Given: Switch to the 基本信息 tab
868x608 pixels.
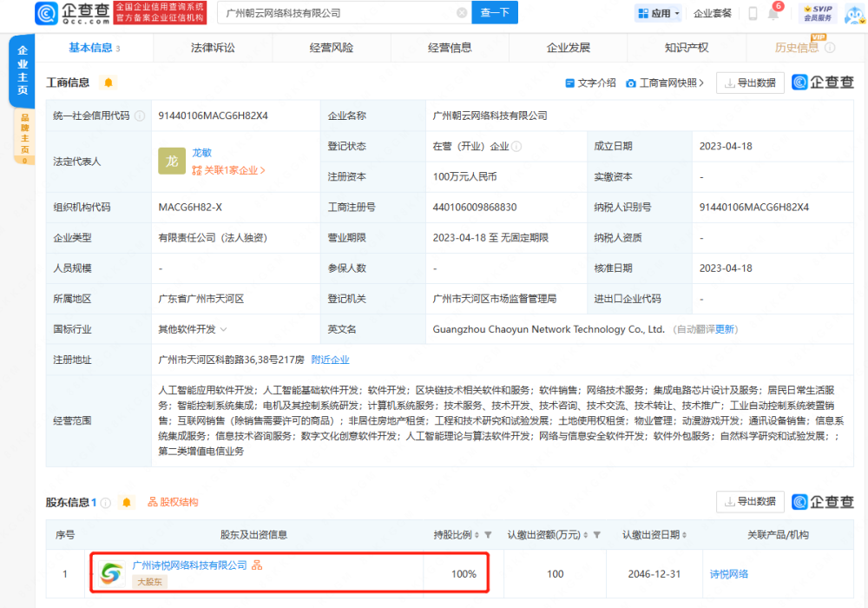Looking at the screenshot, I should (x=94, y=48).
